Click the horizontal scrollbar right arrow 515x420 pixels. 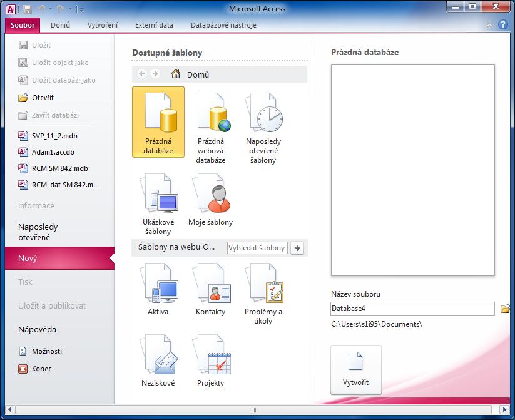504,409
